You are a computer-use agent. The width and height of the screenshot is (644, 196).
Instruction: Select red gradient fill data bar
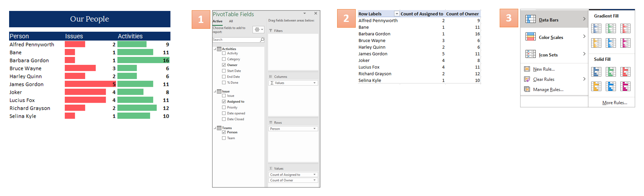[x=625, y=28]
